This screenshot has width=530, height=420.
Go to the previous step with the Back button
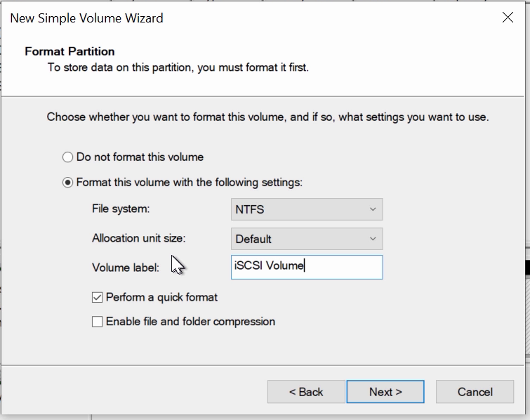coord(306,392)
